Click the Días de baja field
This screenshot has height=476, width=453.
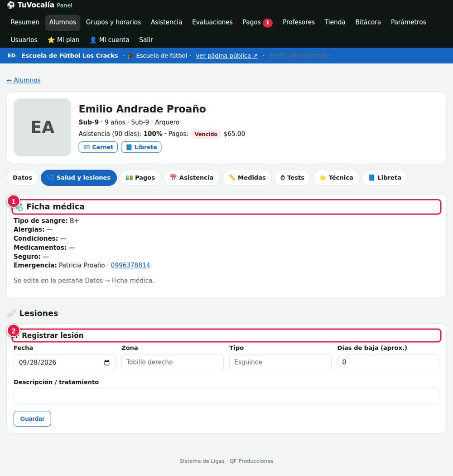388,363
